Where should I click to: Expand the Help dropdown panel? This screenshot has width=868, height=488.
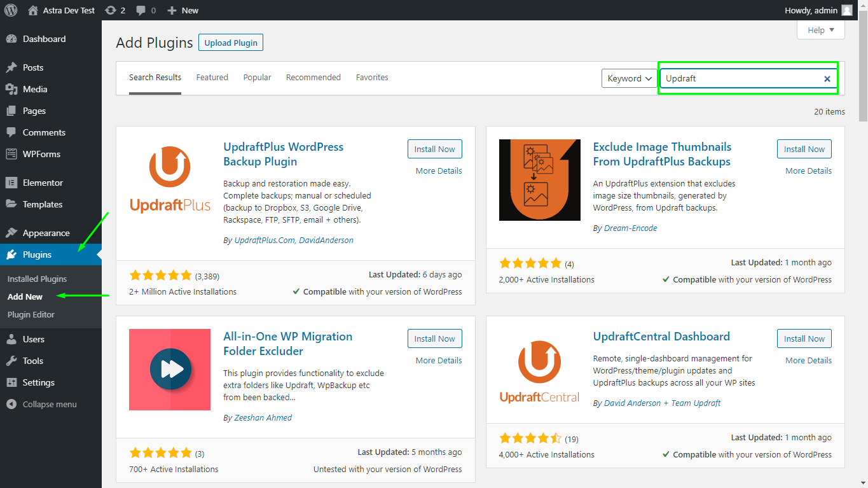coord(820,29)
